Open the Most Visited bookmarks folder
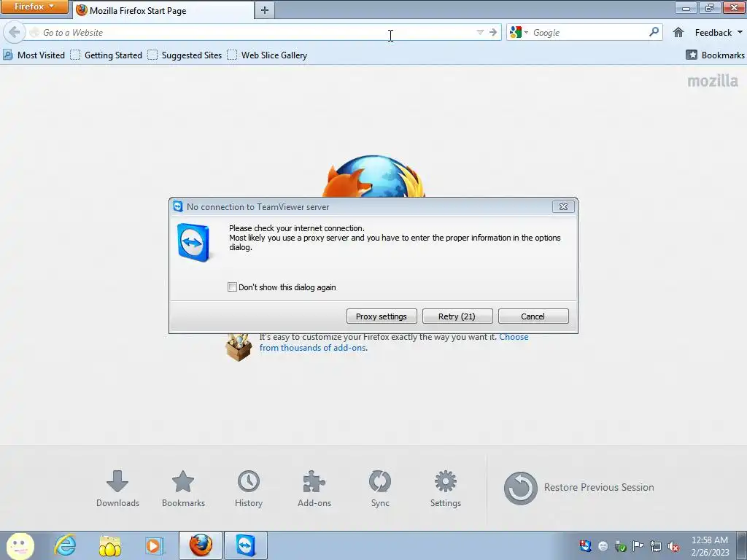747x560 pixels. pos(34,55)
